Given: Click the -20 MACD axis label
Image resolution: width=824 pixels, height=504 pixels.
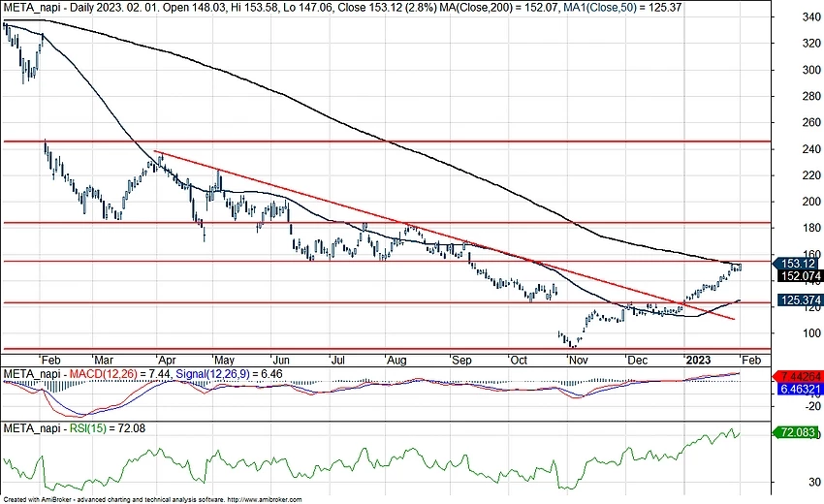Looking at the screenshot, I should (x=812, y=406).
